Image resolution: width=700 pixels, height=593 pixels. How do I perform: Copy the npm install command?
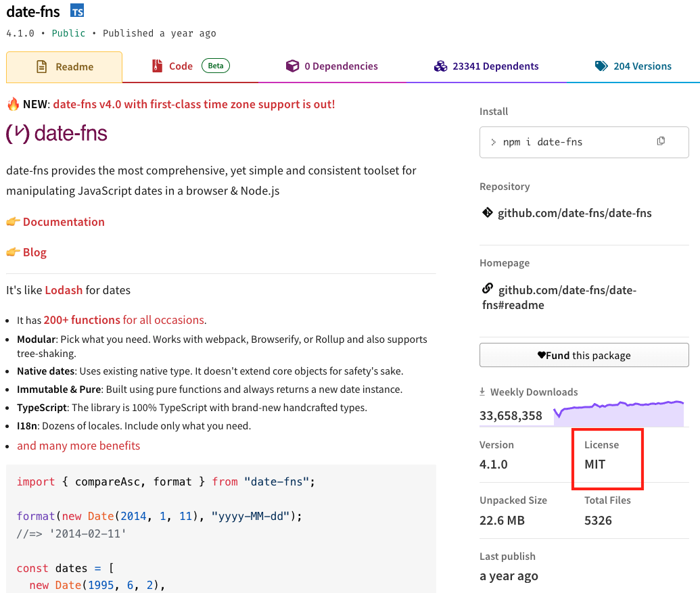[661, 141]
